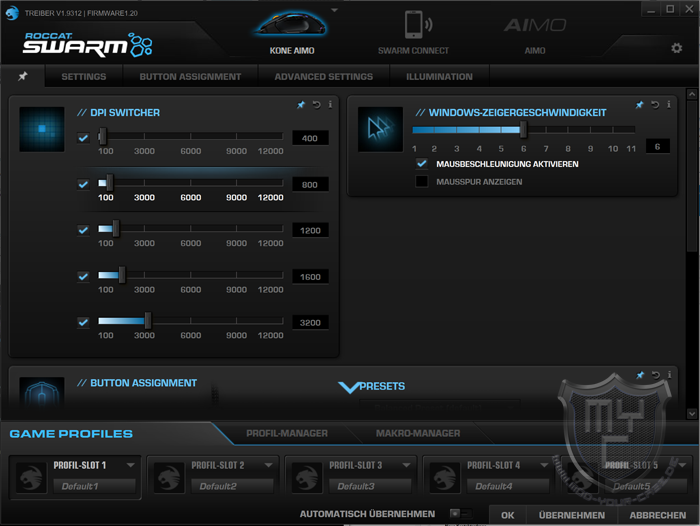This screenshot has width=700, height=526.
Task: Click the Übernehmen button
Action: pos(572,515)
